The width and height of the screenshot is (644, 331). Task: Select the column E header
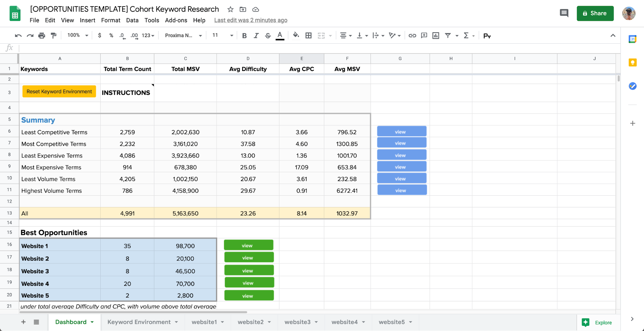(302, 59)
